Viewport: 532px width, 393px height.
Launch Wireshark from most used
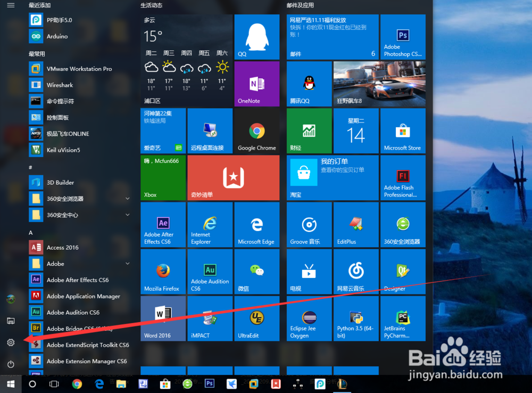80,85
